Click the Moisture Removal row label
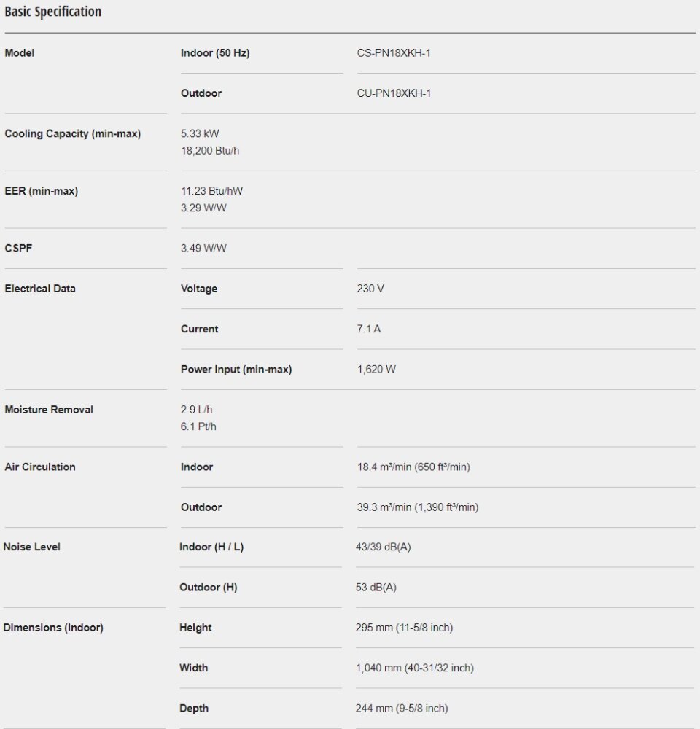Screen dimensions: 700x729 click(x=49, y=410)
